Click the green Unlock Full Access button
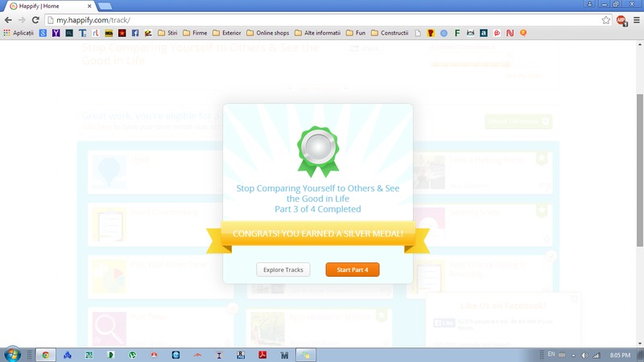 click(x=518, y=121)
